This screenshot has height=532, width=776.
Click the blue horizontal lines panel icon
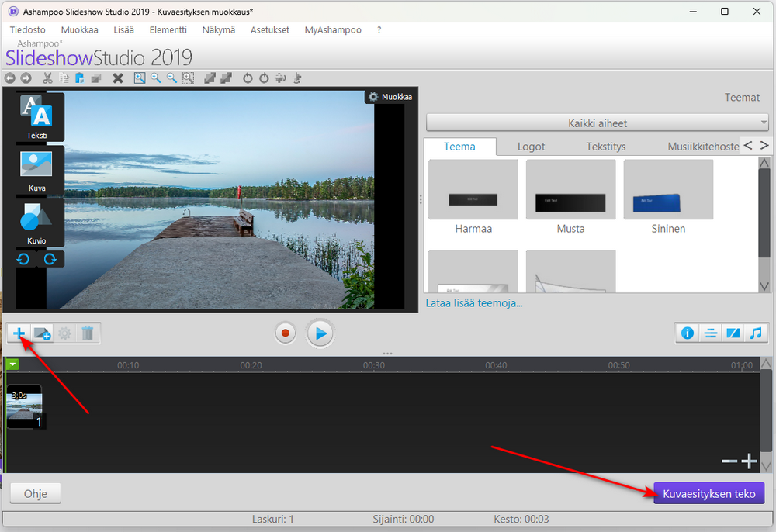click(710, 333)
